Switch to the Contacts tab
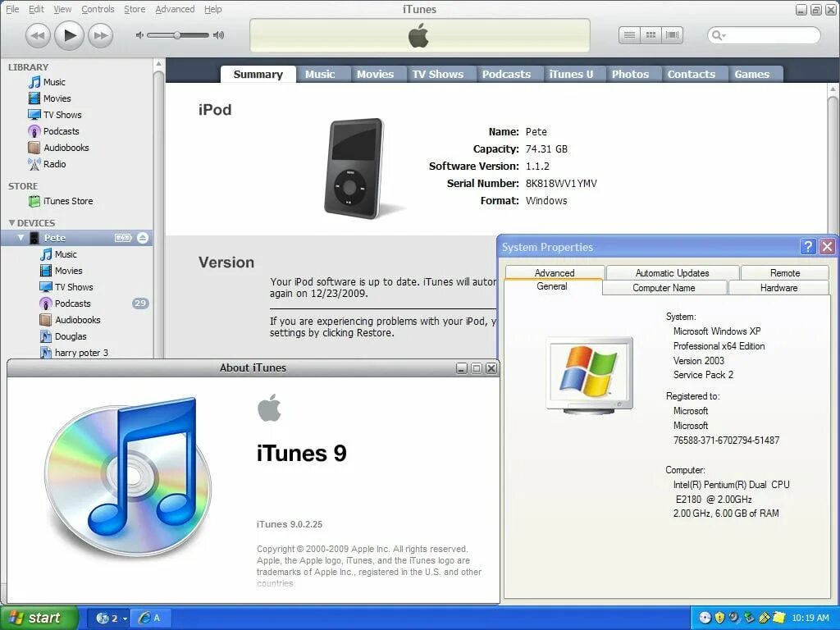This screenshot has height=630, width=840. 691,75
